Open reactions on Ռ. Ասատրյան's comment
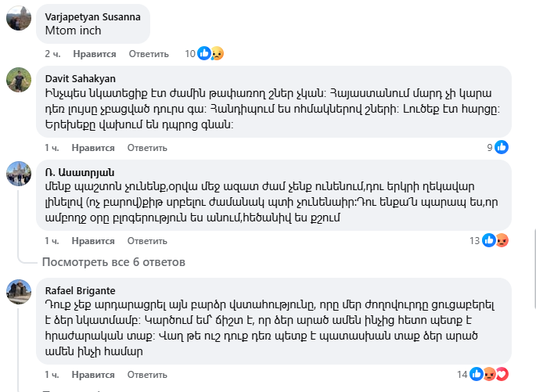Viewport: 536px width, 392px height. tap(495, 240)
